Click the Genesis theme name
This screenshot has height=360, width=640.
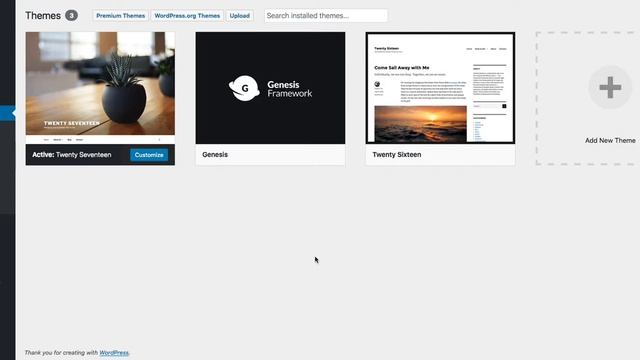(215, 155)
